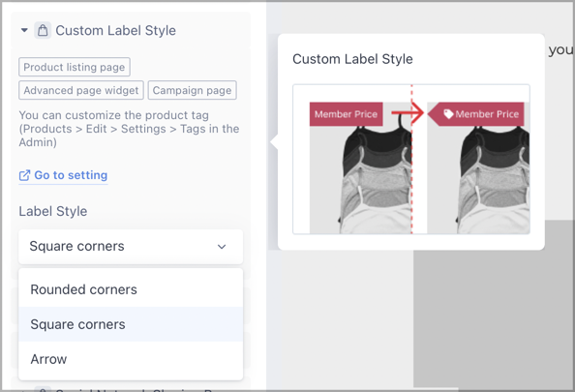This screenshot has width=575, height=392.
Task: Select Square corners in the dropdown list
Action: coord(131,324)
